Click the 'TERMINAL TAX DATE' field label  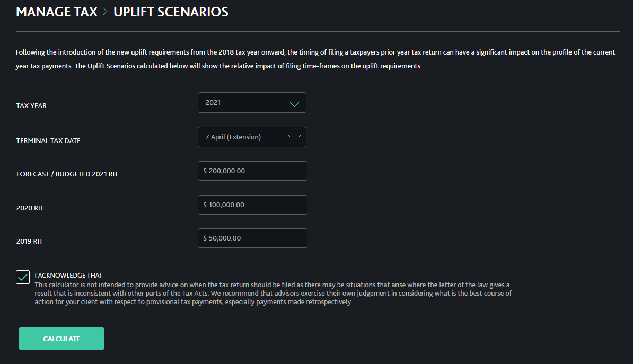(x=48, y=141)
